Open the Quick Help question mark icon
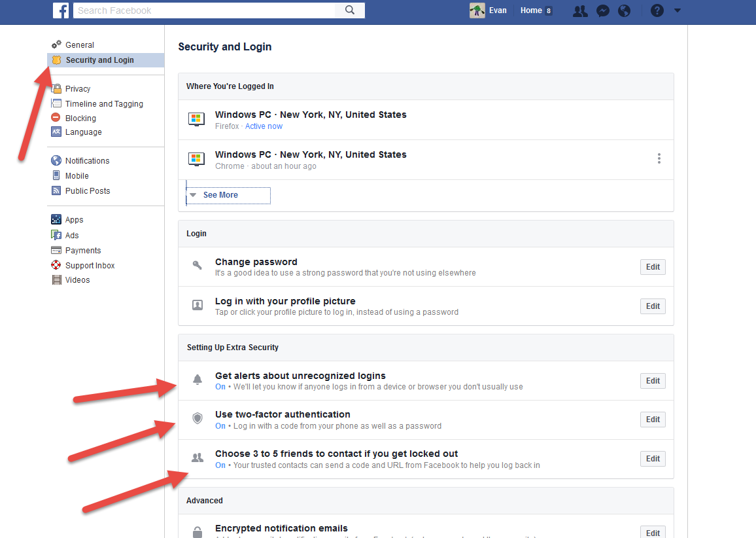Image resolution: width=756 pixels, height=538 pixels. point(657,10)
